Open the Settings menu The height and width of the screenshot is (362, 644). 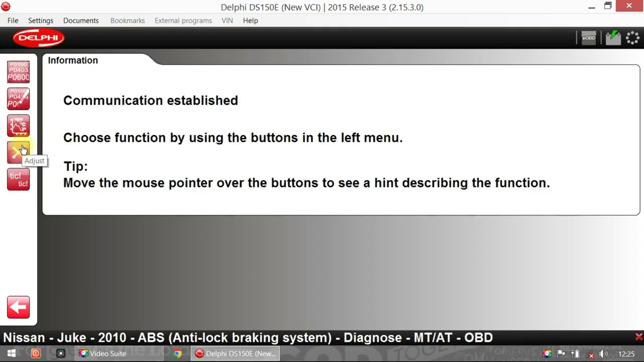point(41,21)
